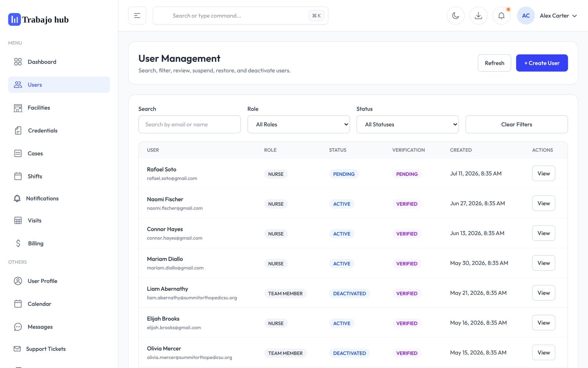This screenshot has height=368, width=588.
Task: Click Elijah Brooks' VERIFIED badge
Action: (x=406, y=323)
